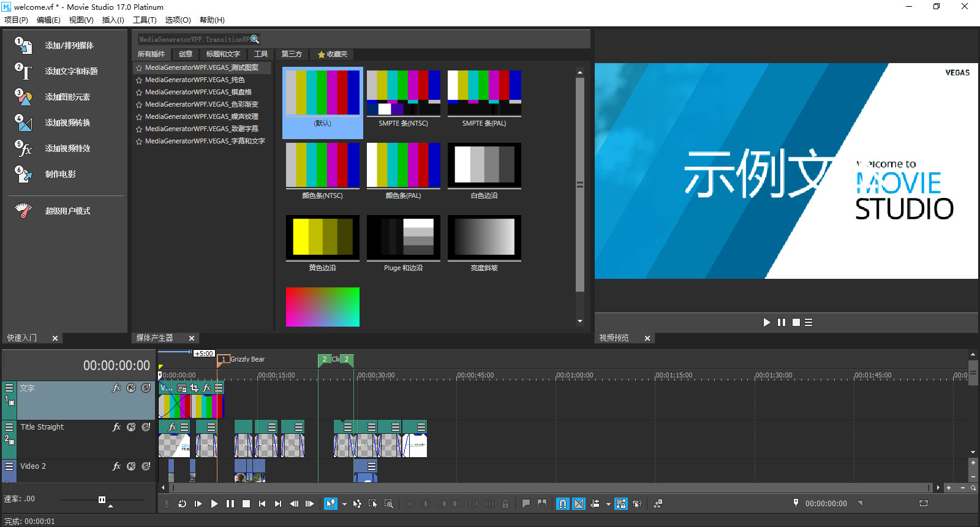The image size is (980, 527).
Task: Select the Selection edit tool in toolbar
Action: click(372, 504)
